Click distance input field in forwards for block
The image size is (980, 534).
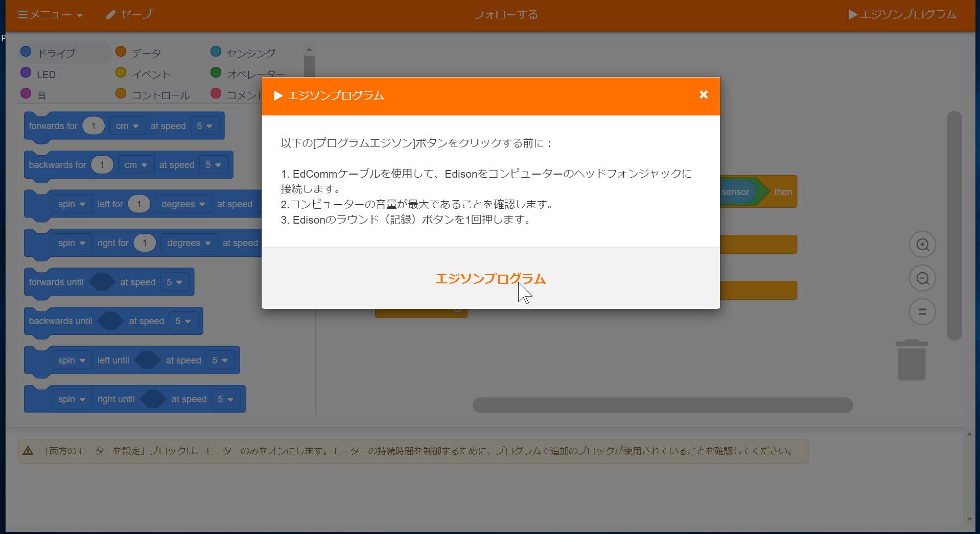93,126
